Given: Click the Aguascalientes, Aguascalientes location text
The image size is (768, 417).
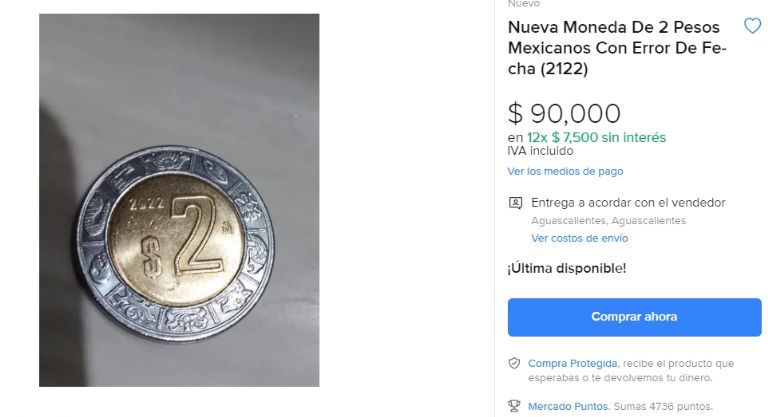Looking at the screenshot, I should click(608, 221).
